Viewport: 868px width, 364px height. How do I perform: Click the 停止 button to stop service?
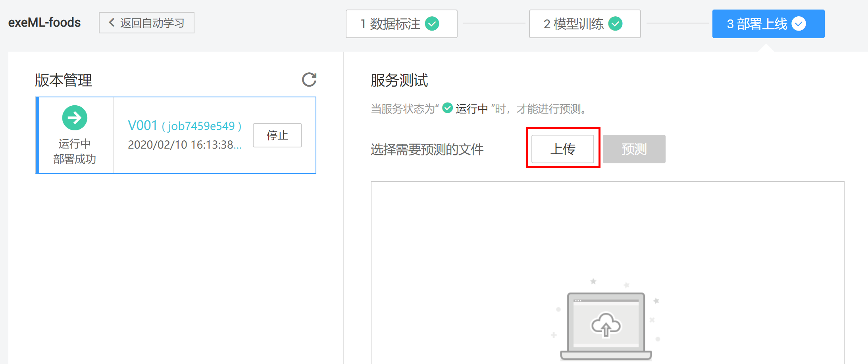(277, 135)
